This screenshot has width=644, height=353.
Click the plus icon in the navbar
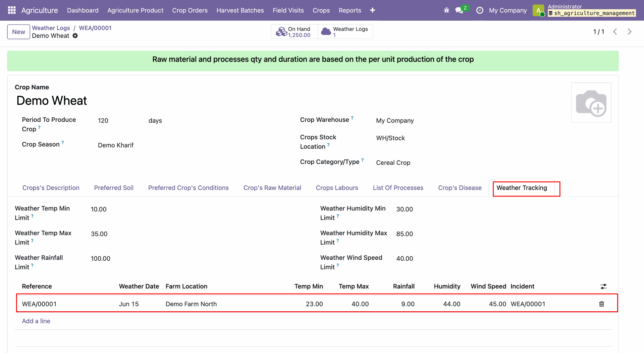372,10
